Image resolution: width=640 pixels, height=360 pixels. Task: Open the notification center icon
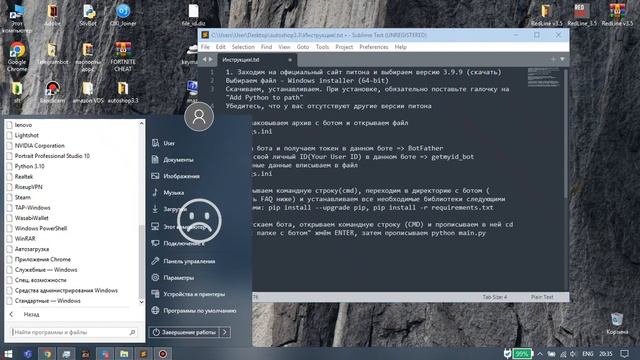tap(624, 354)
